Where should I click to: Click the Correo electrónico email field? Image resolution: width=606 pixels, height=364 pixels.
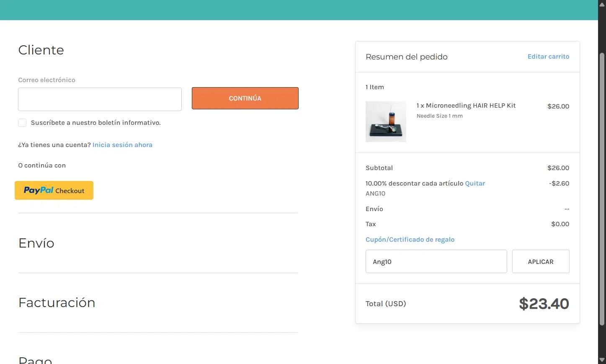point(100,99)
